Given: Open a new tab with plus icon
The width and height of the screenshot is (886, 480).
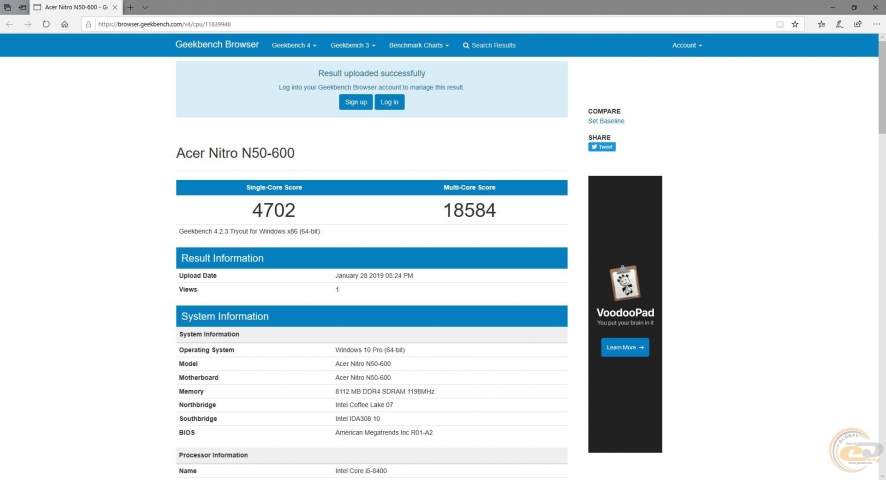Looking at the screenshot, I should (130, 7).
